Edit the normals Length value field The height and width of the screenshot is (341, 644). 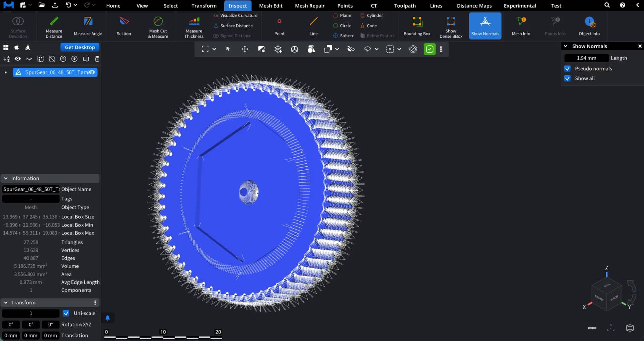pyautogui.click(x=586, y=58)
